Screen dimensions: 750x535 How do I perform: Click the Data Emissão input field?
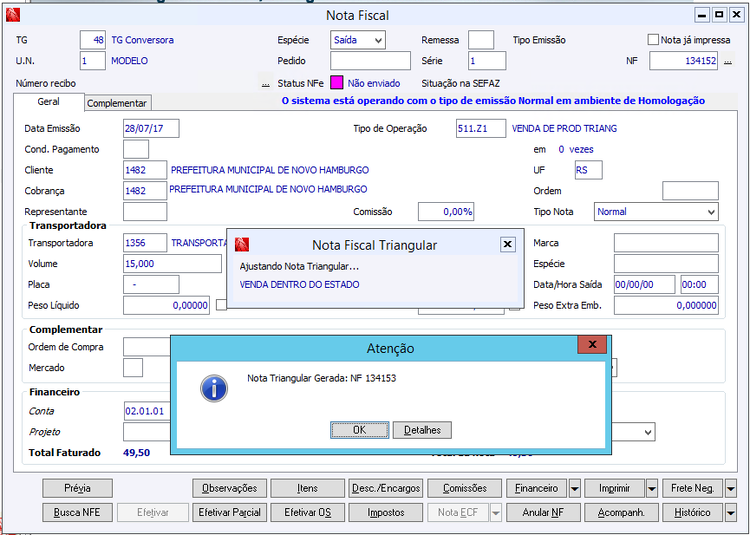pos(151,129)
